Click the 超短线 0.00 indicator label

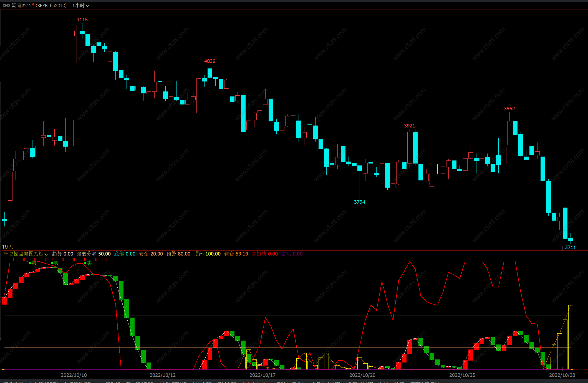tap(264, 254)
